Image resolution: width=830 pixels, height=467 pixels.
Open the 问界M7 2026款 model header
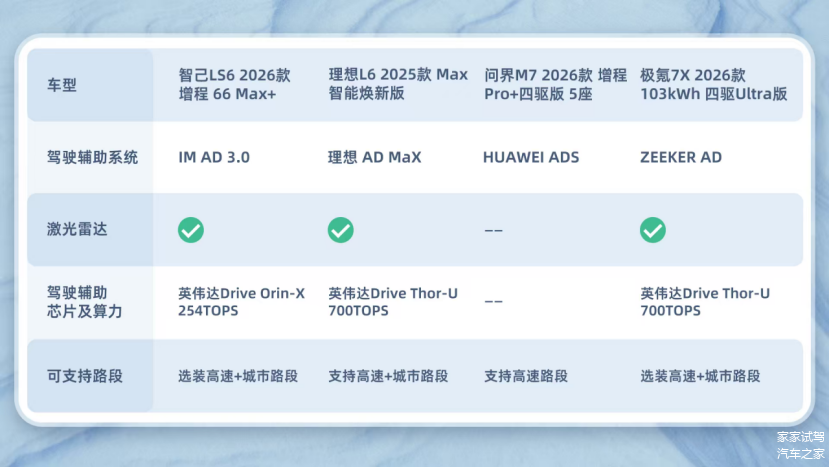coord(555,85)
